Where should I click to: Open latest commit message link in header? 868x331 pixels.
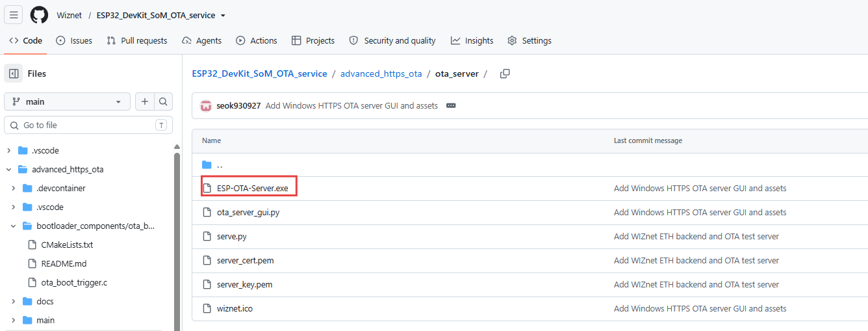(351, 105)
